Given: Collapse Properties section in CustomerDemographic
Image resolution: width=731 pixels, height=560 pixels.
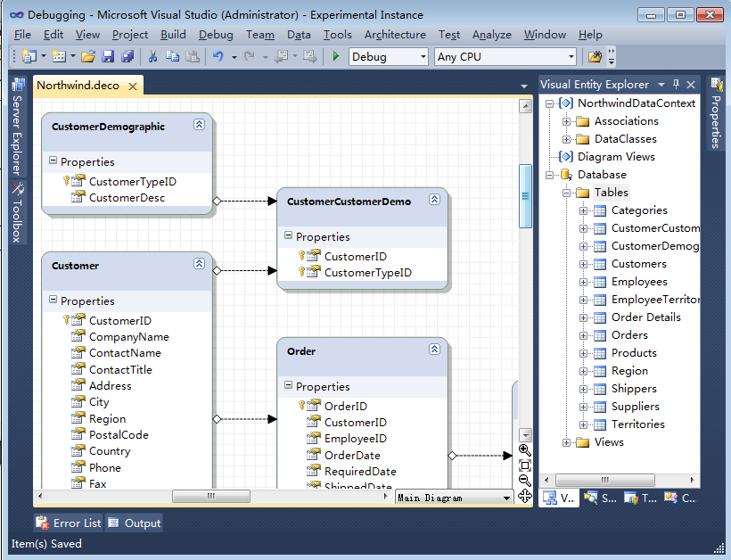Looking at the screenshot, I should 53,161.
